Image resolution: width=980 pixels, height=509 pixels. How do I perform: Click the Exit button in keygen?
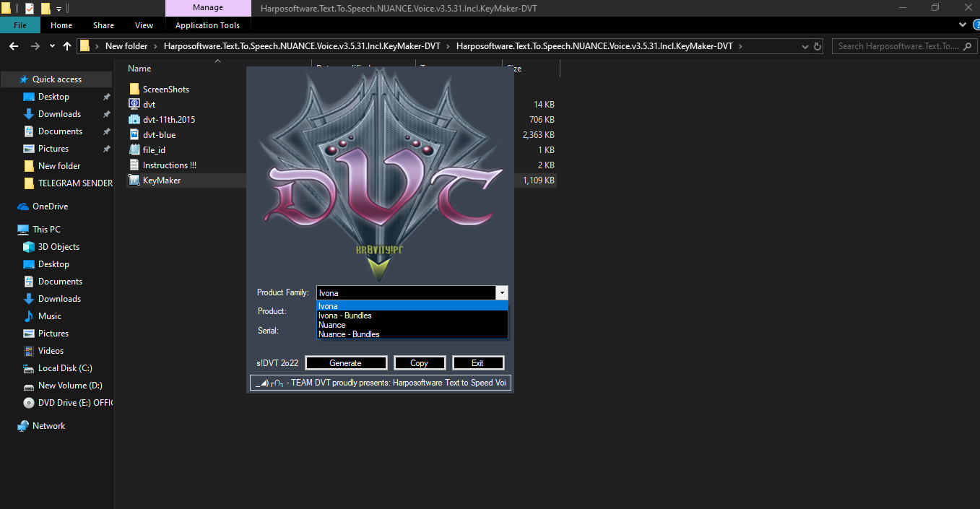477,362
